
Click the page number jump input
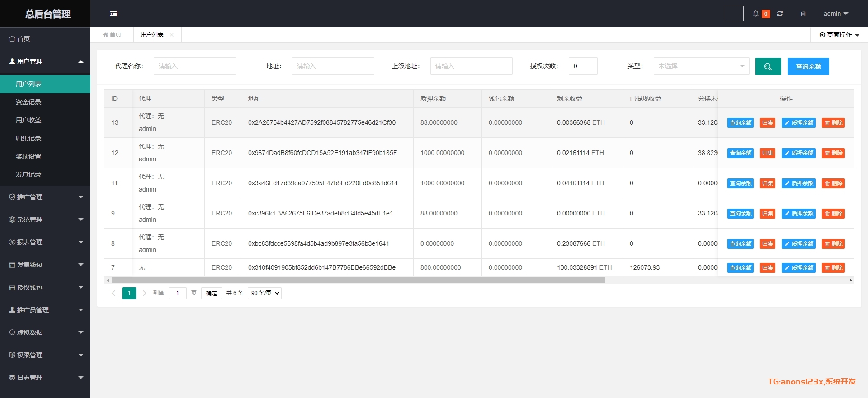pyautogui.click(x=178, y=293)
